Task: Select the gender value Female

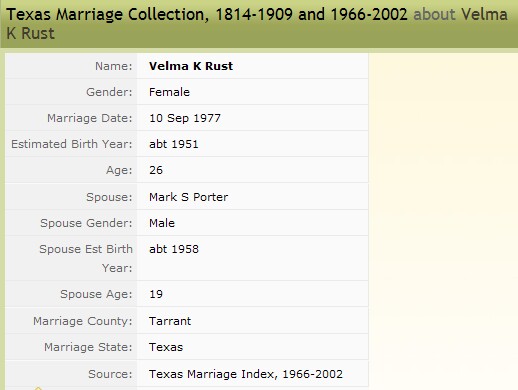Action: point(169,92)
